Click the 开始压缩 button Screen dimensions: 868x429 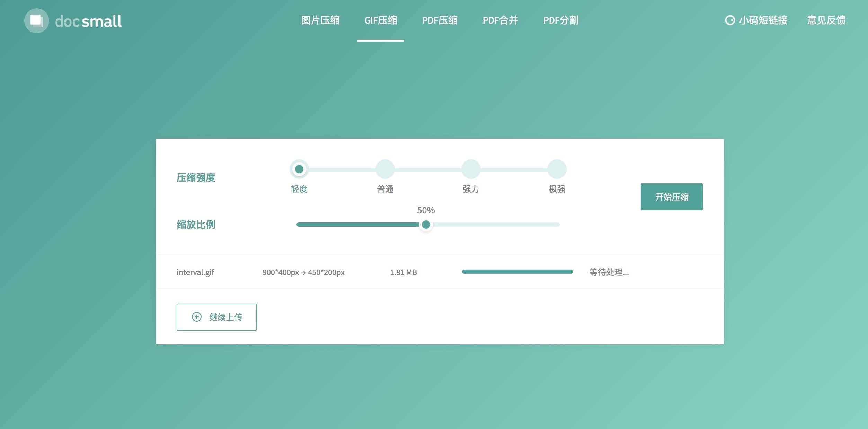[672, 197]
